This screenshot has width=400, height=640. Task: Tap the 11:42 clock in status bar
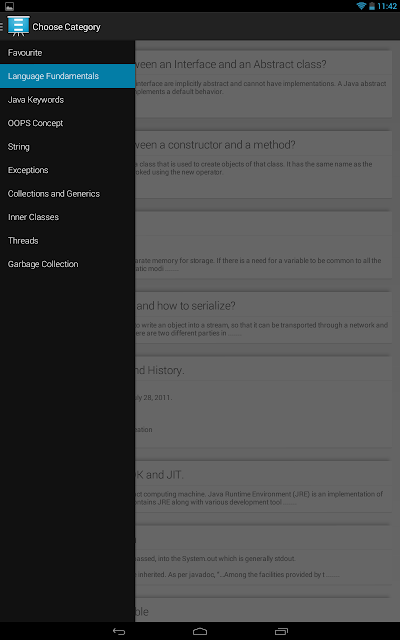click(x=387, y=6)
